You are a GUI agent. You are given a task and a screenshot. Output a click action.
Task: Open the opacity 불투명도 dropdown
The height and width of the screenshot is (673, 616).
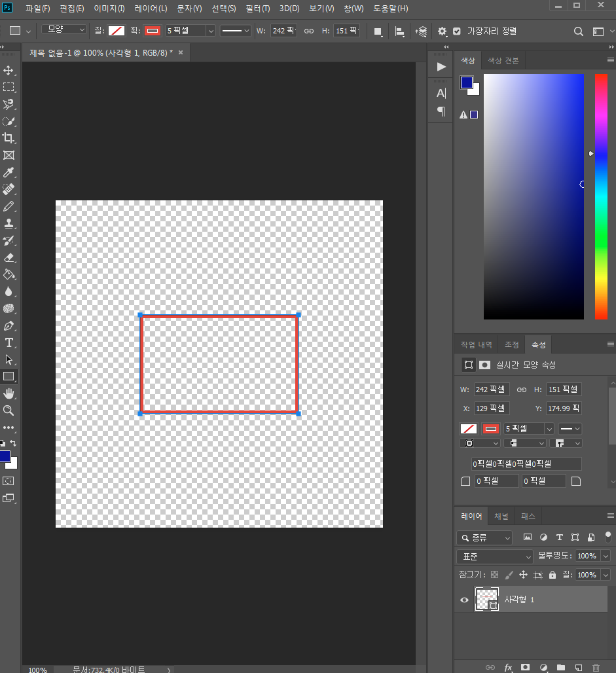606,556
